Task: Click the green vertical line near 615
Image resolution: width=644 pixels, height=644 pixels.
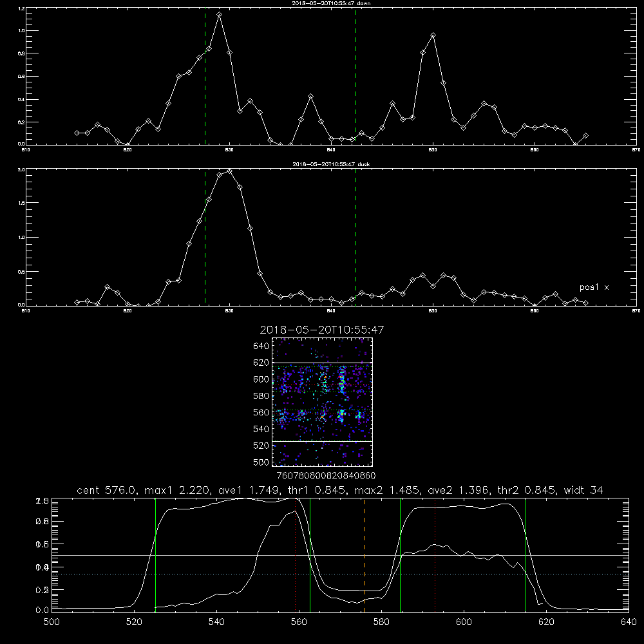Action: click(526, 554)
